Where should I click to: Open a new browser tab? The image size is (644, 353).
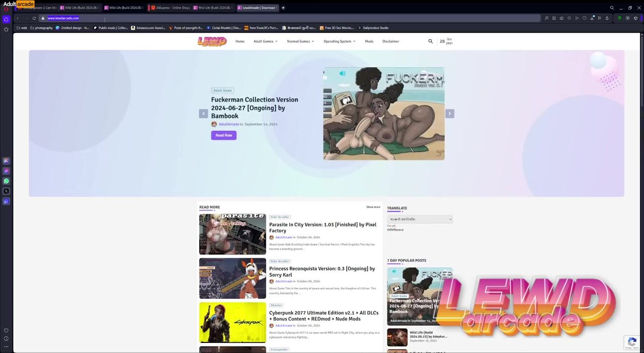(283, 8)
